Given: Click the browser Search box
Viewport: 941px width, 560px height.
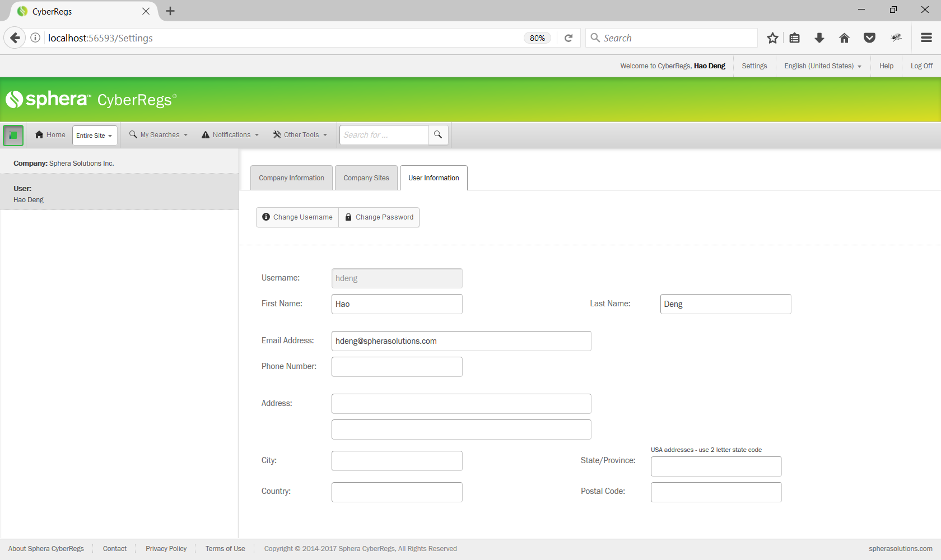Looking at the screenshot, I should coord(672,38).
